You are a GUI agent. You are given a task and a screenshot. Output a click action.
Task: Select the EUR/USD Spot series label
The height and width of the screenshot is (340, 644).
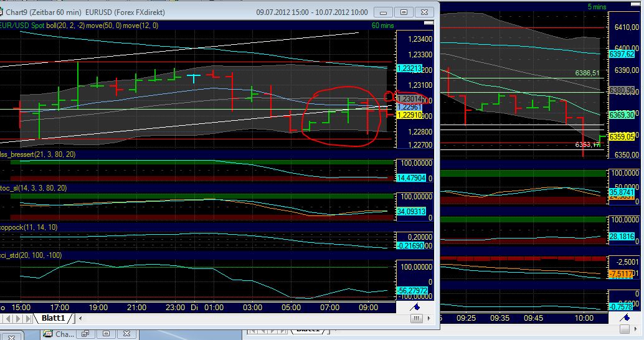(x=22, y=26)
